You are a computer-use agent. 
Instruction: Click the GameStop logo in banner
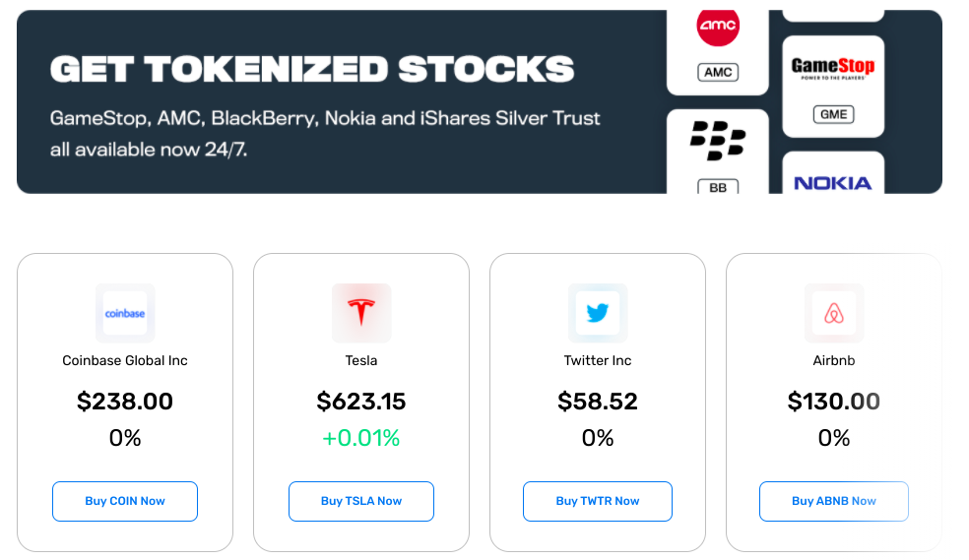tap(833, 67)
